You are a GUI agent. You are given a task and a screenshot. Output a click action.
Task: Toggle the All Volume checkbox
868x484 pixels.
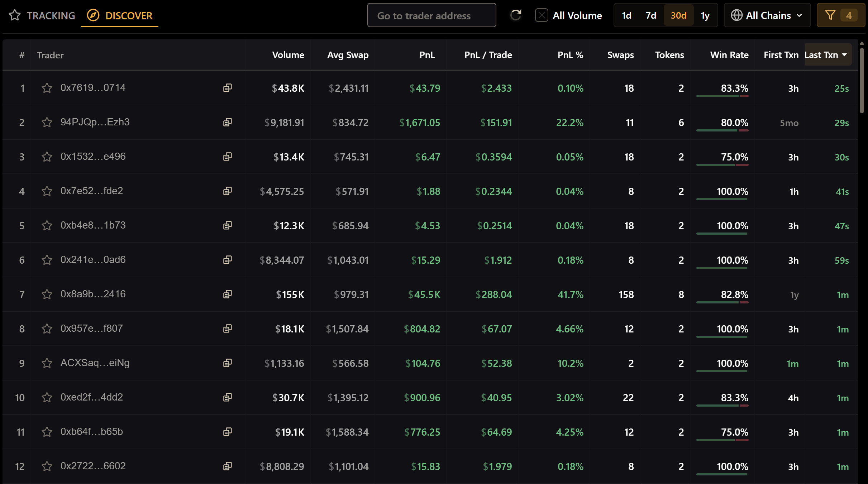click(x=542, y=15)
